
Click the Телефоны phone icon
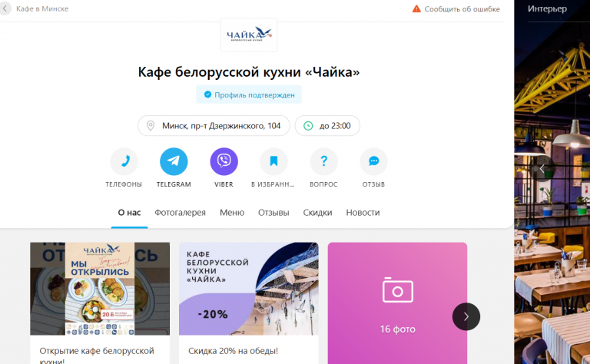(x=124, y=161)
